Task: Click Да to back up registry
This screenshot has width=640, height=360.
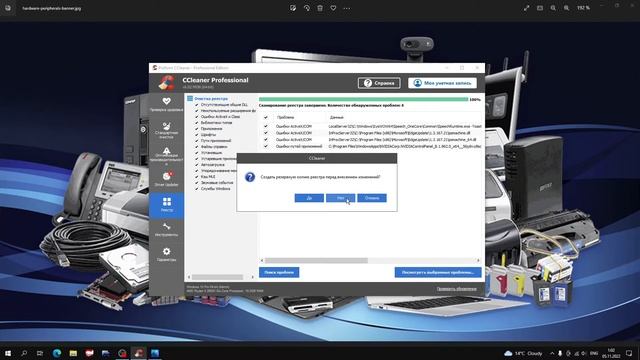Action: (309, 198)
